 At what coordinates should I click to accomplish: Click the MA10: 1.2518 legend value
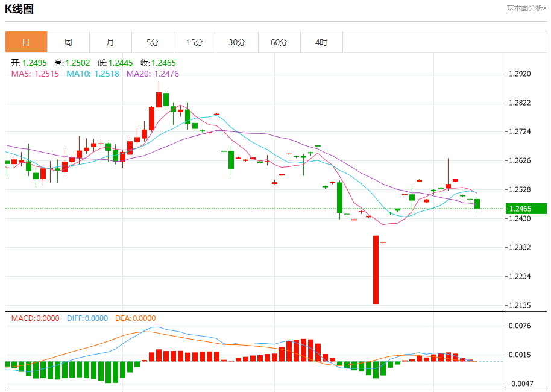point(93,74)
